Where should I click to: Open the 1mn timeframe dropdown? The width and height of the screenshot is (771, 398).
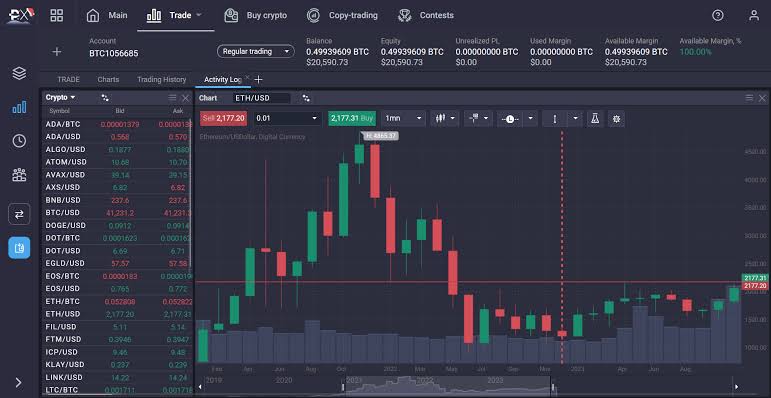403,119
